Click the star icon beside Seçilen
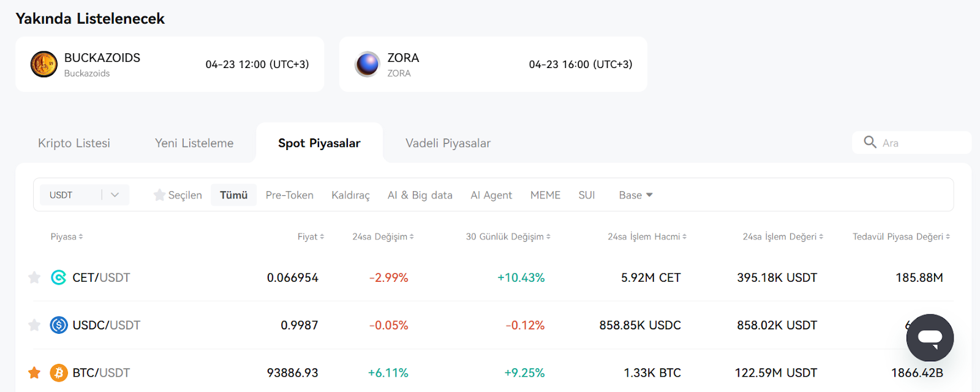 pos(159,195)
